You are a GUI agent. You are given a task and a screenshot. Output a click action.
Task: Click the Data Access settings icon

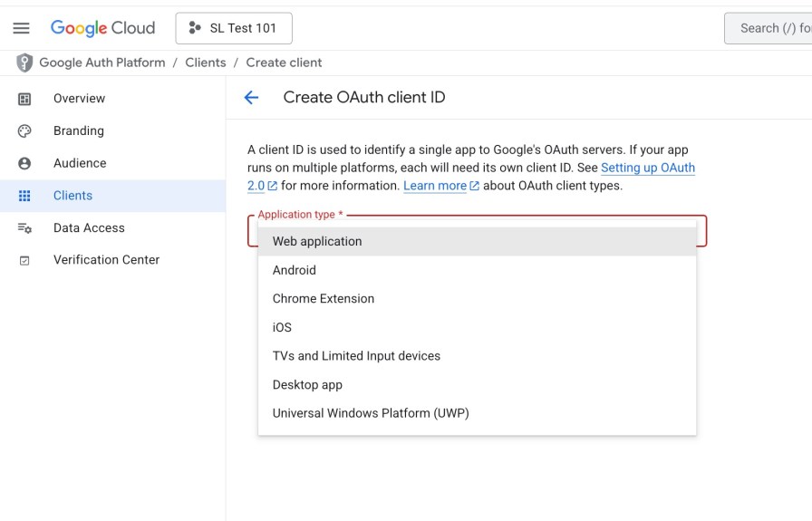24,228
